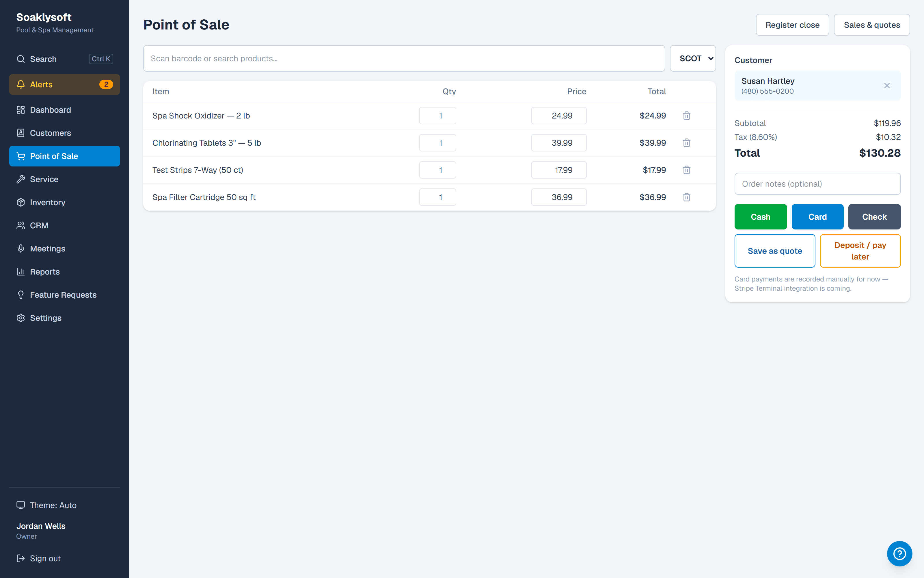Open the SCOT location dropdown
Image resolution: width=924 pixels, height=578 pixels.
point(693,58)
